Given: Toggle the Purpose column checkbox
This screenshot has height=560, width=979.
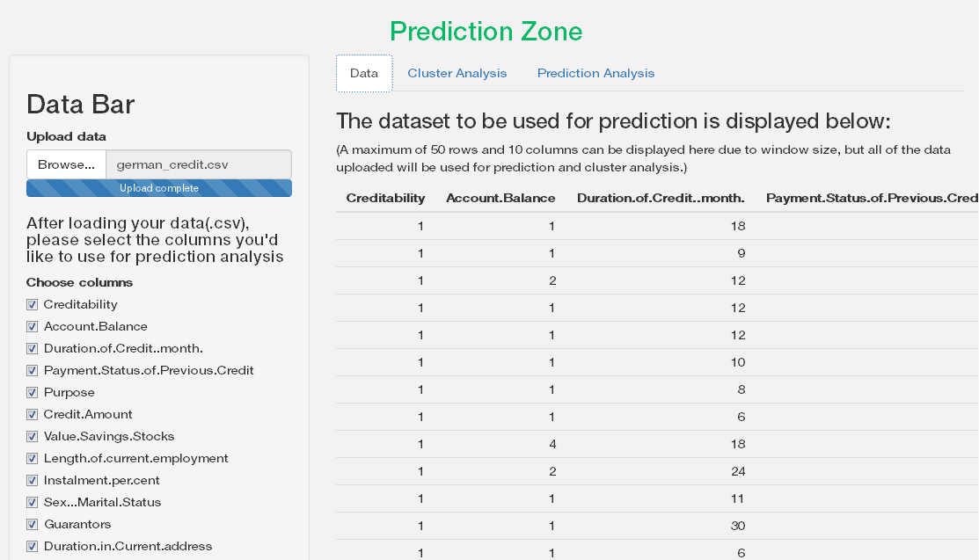Looking at the screenshot, I should point(33,393).
